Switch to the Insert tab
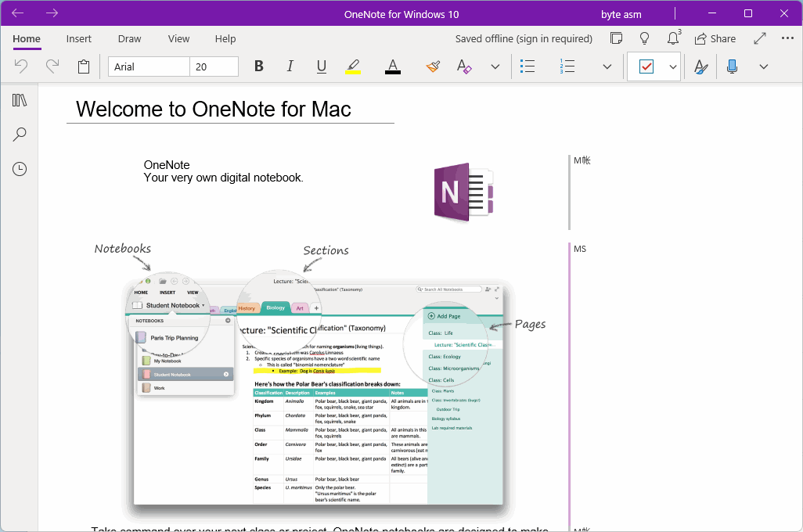The height and width of the screenshot is (532, 803). [79, 39]
